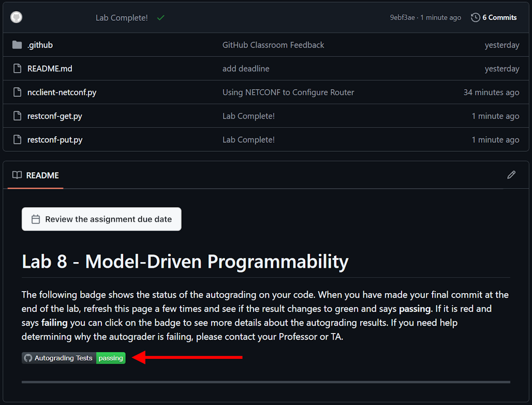Open the .github folder
Image resolution: width=532 pixels, height=405 pixels.
click(40, 45)
